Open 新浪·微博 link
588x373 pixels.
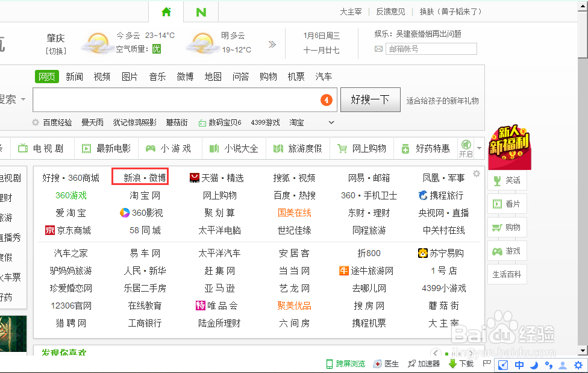tap(145, 178)
